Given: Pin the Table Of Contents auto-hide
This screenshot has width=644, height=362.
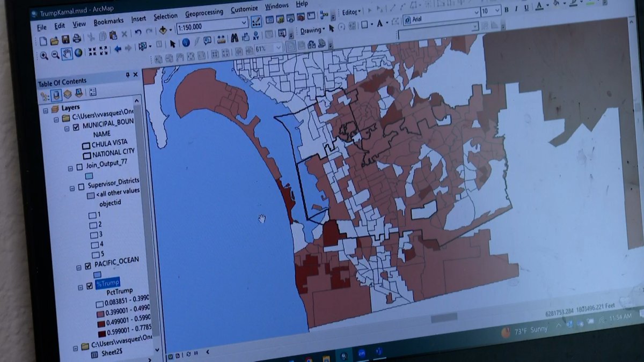Looking at the screenshot, I should click(128, 75).
